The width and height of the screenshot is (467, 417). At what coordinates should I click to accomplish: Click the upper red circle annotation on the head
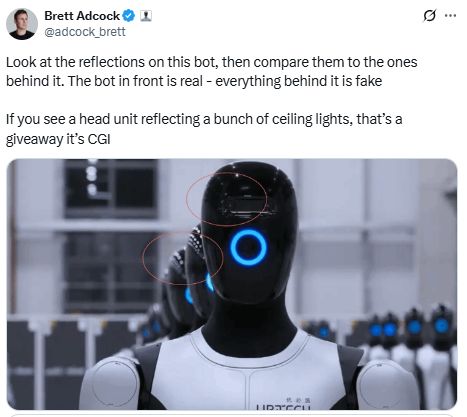point(227,197)
